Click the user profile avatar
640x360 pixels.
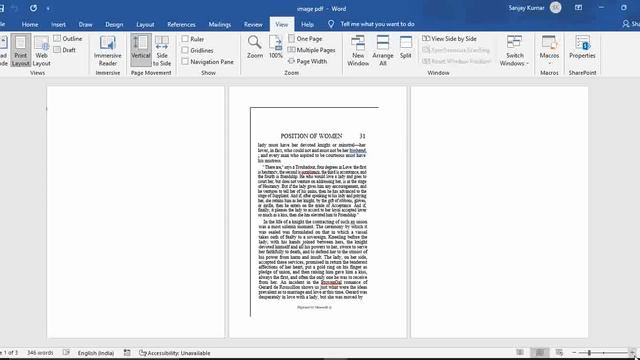pyautogui.click(x=556, y=7)
